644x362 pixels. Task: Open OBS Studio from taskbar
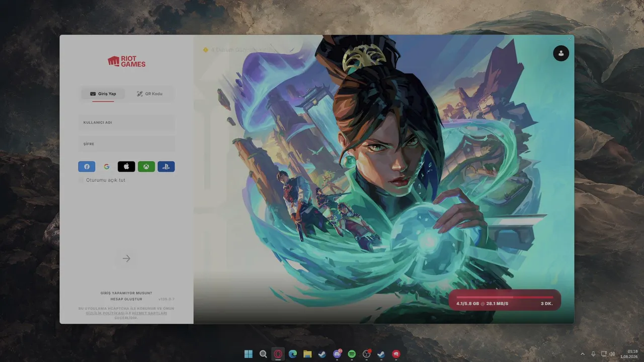click(x=367, y=354)
